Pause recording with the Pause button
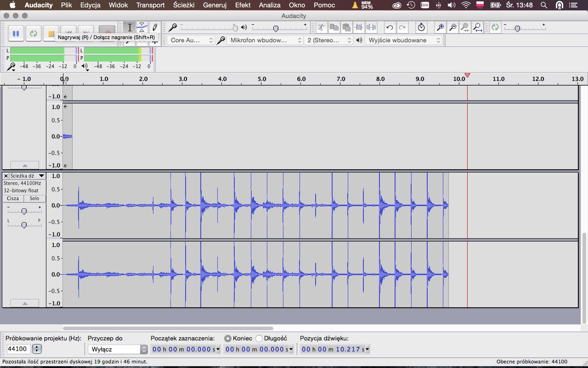 (x=16, y=34)
